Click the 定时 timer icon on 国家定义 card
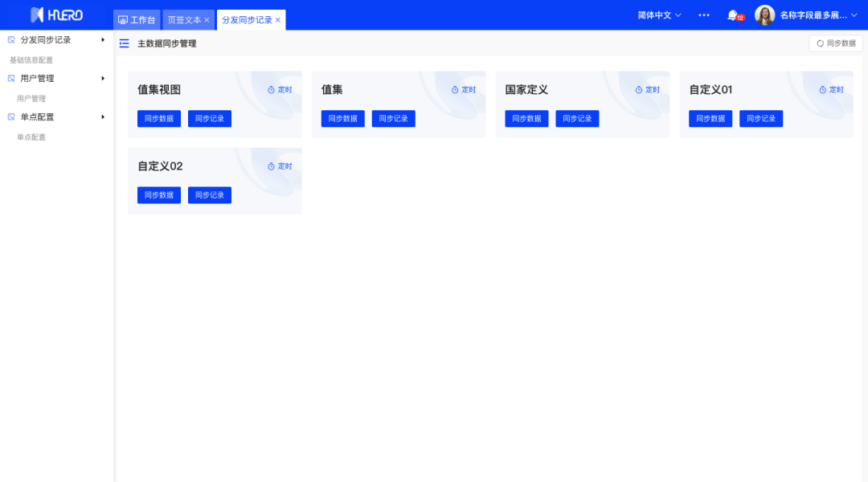 (x=639, y=90)
